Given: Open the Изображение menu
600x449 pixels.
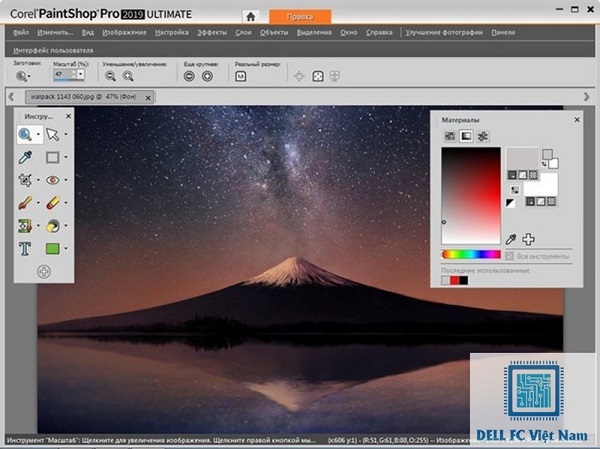Looking at the screenshot, I should pyautogui.click(x=124, y=33).
